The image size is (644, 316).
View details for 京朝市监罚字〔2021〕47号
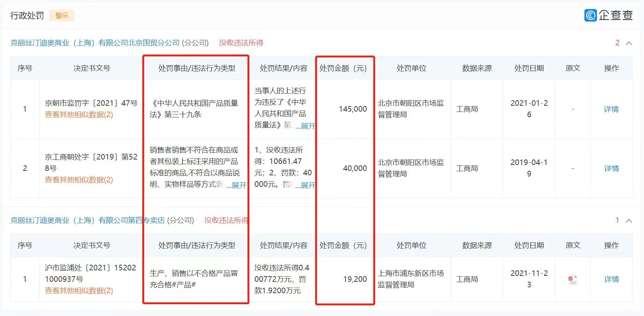point(611,109)
